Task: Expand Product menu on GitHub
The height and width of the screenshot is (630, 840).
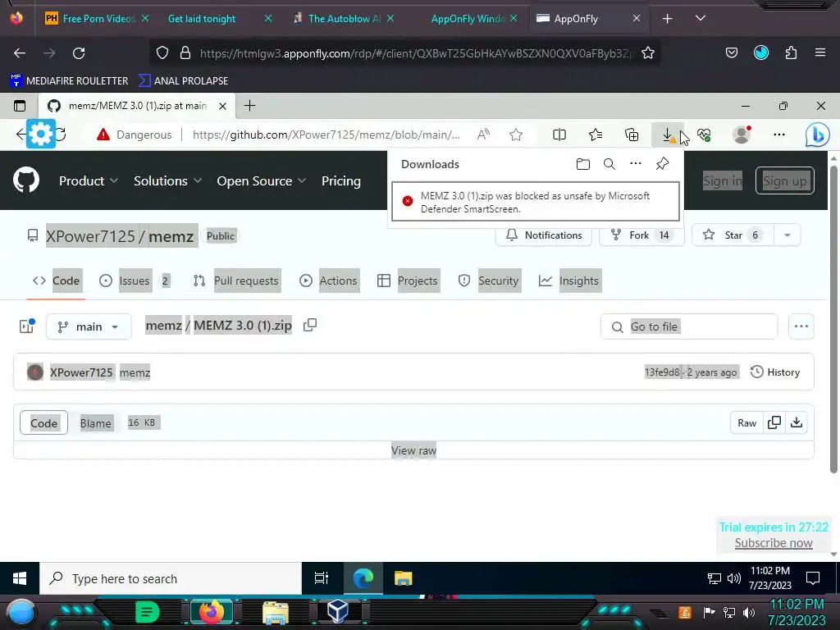Action: pos(89,181)
